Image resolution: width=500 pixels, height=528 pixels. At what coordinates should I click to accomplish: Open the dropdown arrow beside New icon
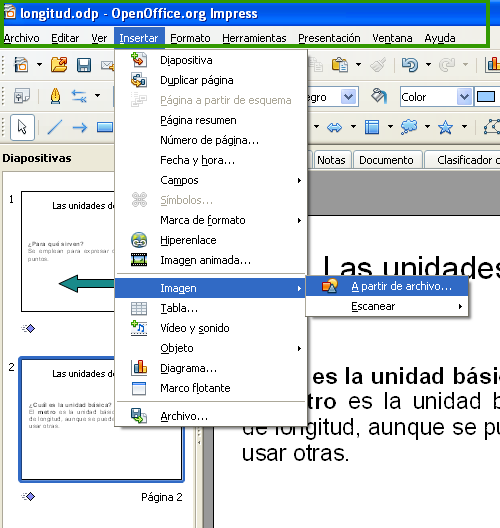point(39,64)
